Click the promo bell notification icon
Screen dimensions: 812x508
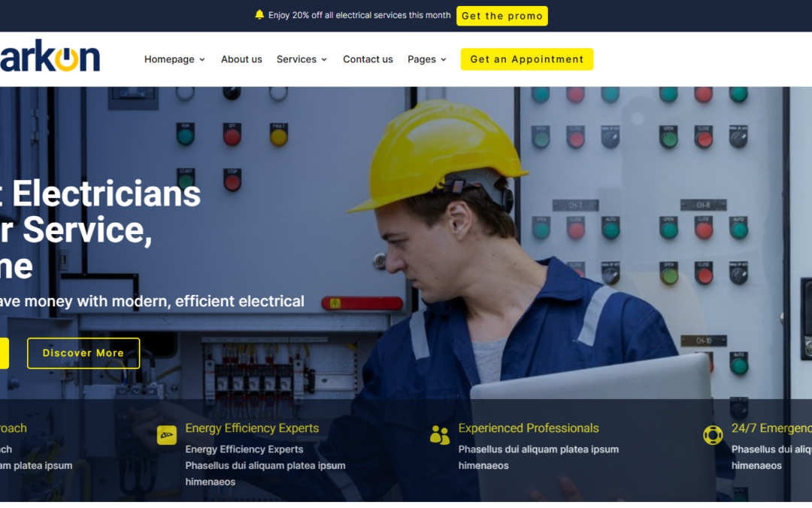[x=259, y=15]
